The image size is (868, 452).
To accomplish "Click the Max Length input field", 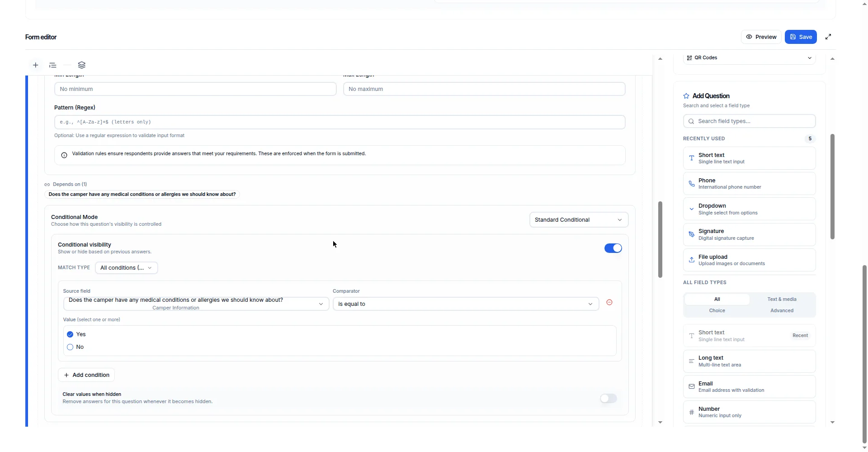I will pyautogui.click(x=484, y=89).
